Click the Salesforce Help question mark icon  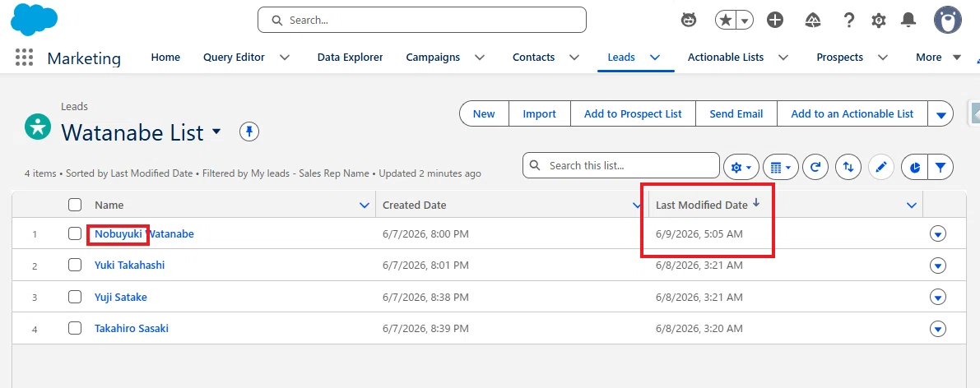(848, 20)
